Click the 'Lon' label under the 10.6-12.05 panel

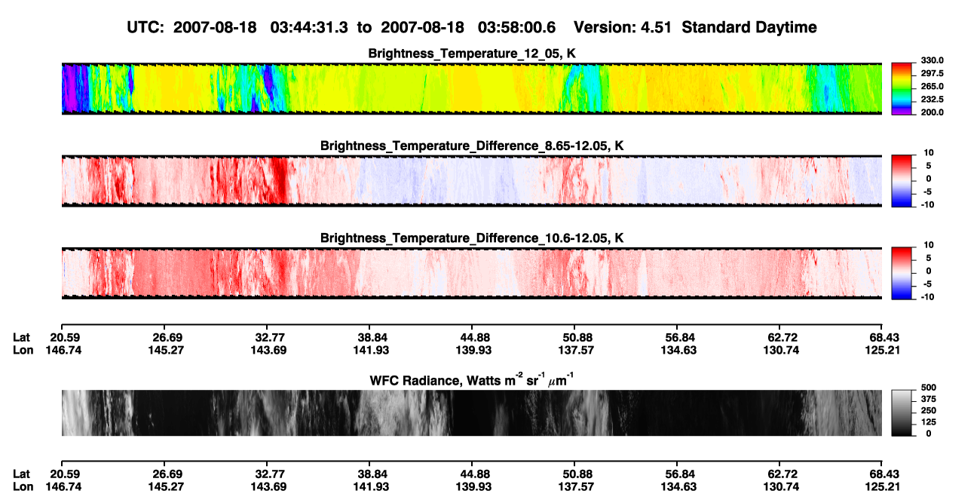pyautogui.click(x=23, y=350)
